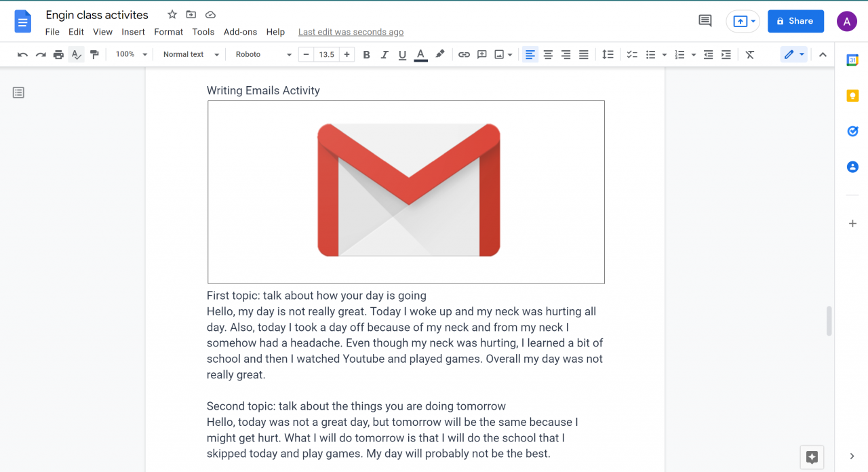Click the Explore button
The image size is (868, 472).
812,457
